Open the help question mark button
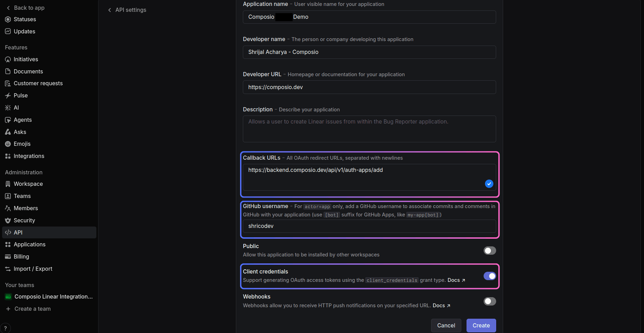 (x=5, y=328)
